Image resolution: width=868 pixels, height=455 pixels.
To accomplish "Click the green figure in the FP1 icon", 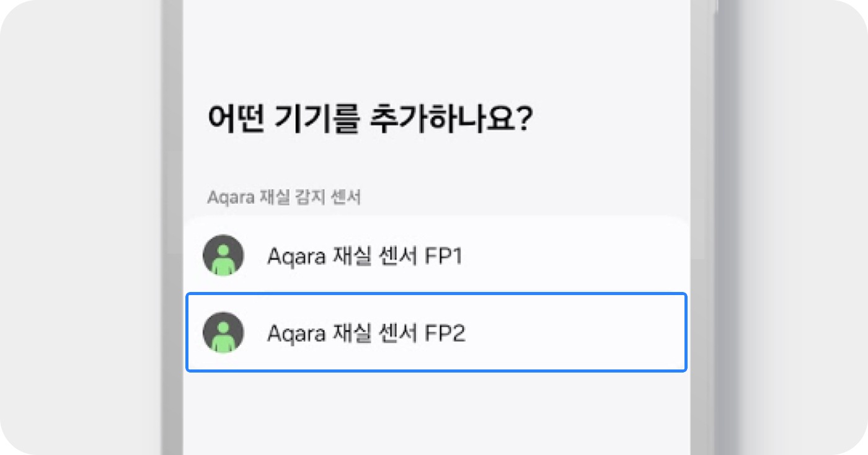I will [223, 260].
